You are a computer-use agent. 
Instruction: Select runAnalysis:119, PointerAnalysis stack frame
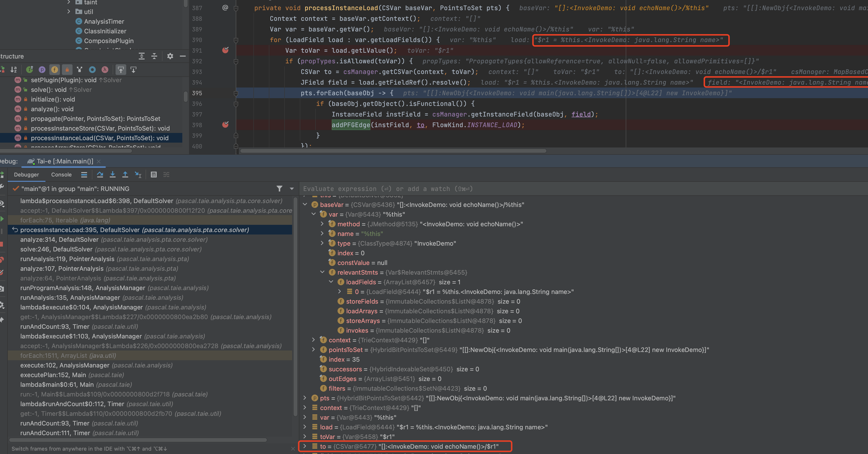pyautogui.click(x=150, y=259)
